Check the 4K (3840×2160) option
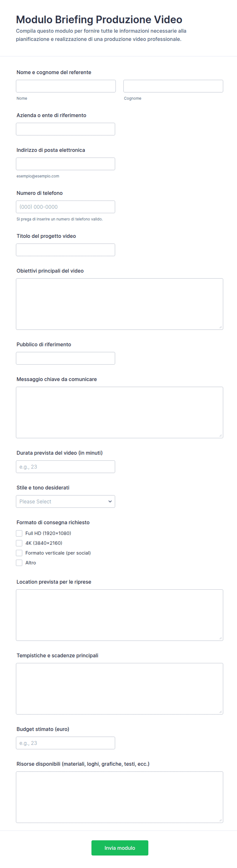The width and height of the screenshot is (237, 868). pyautogui.click(x=19, y=543)
